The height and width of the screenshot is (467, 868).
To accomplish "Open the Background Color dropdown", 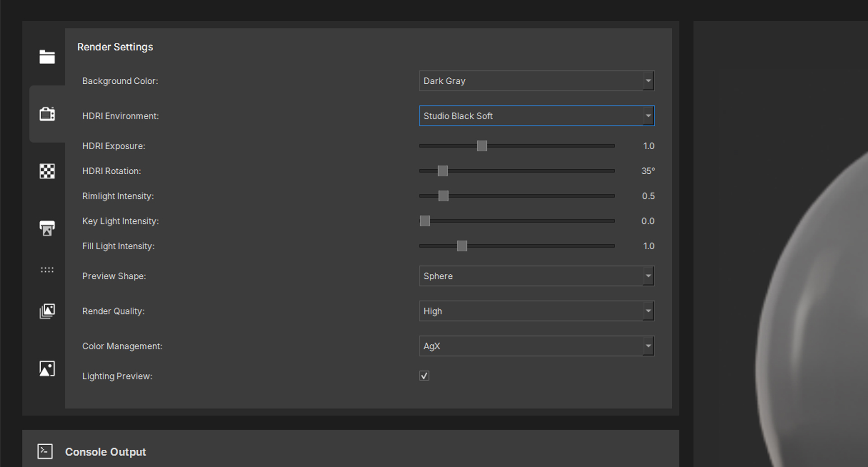I will [537, 81].
